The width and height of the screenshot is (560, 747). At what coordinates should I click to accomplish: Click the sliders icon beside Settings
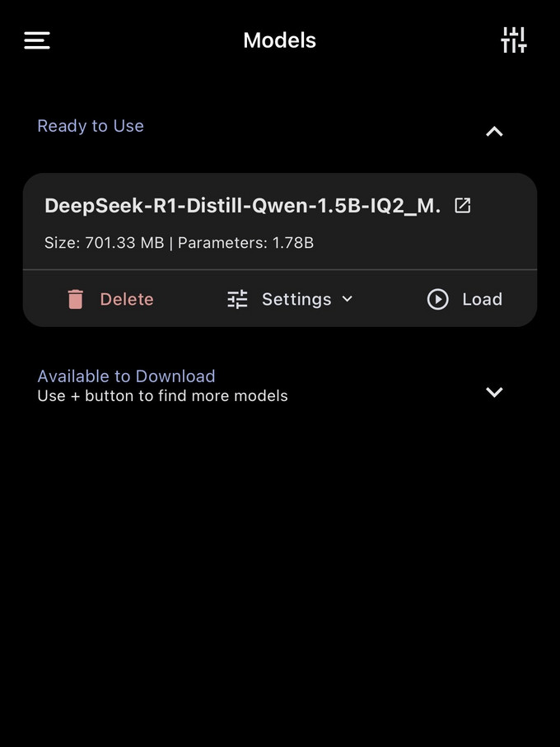point(236,299)
